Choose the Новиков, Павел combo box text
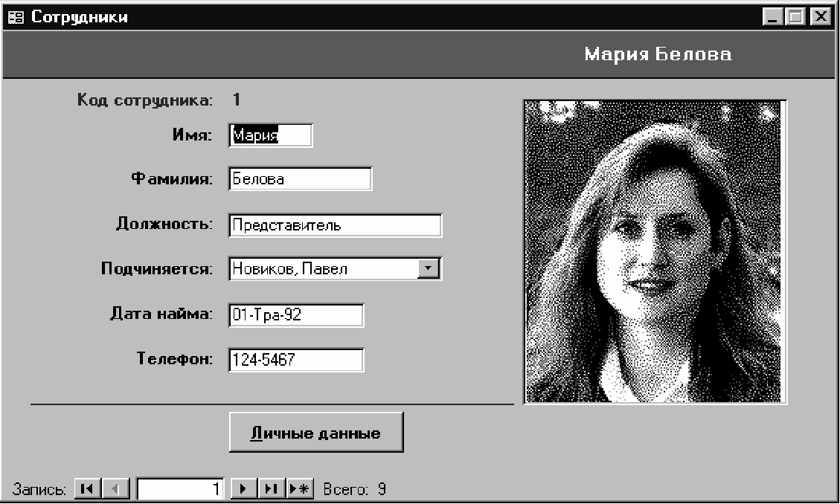This screenshot has height=504, width=840. click(x=290, y=269)
